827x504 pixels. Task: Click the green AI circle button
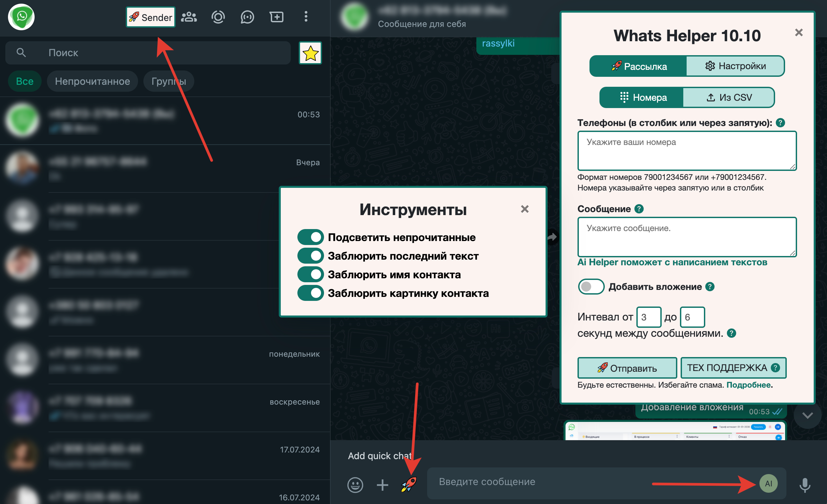768,483
